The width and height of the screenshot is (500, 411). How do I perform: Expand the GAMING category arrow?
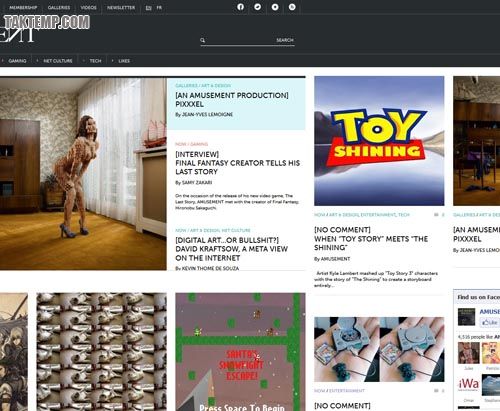(x=3, y=61)
